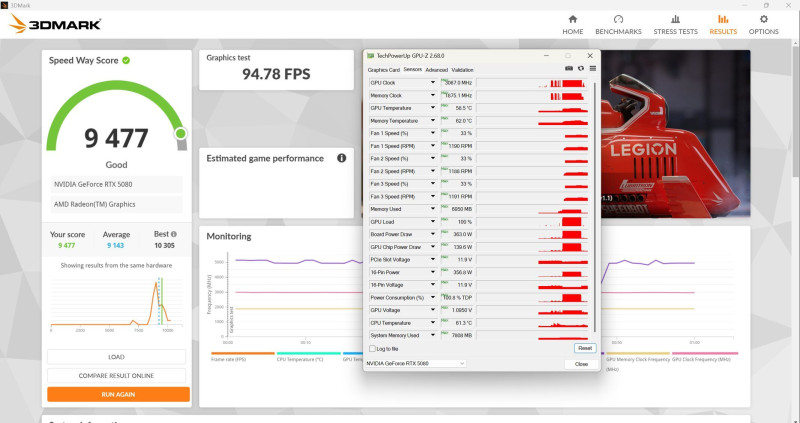The image size is (800, 423).
Task: Click the Speedbot benchmark preview image
Action: pos(675,134)
